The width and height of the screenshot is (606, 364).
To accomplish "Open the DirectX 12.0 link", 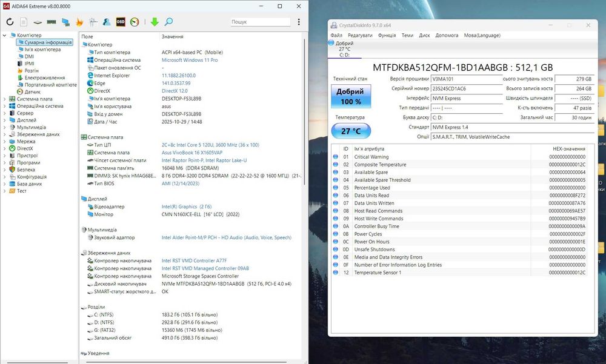I will click(175, 91).
